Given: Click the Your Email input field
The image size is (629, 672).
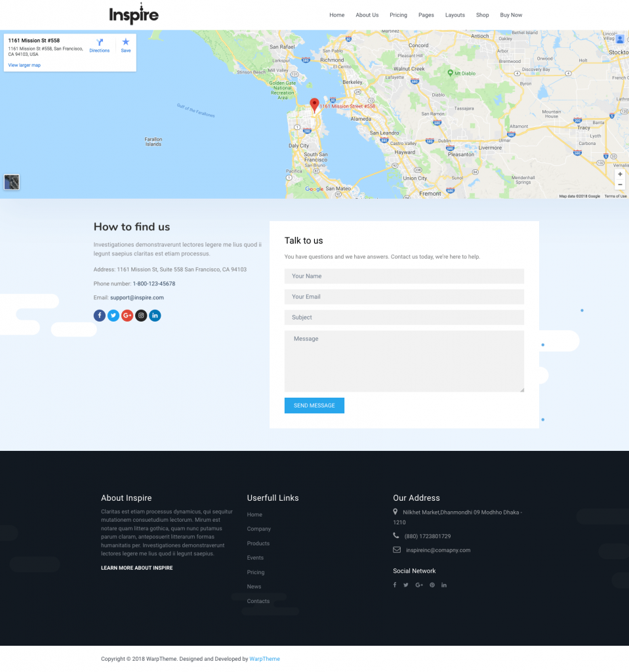Looking at the screenshot, I should (x=404, y=297).
